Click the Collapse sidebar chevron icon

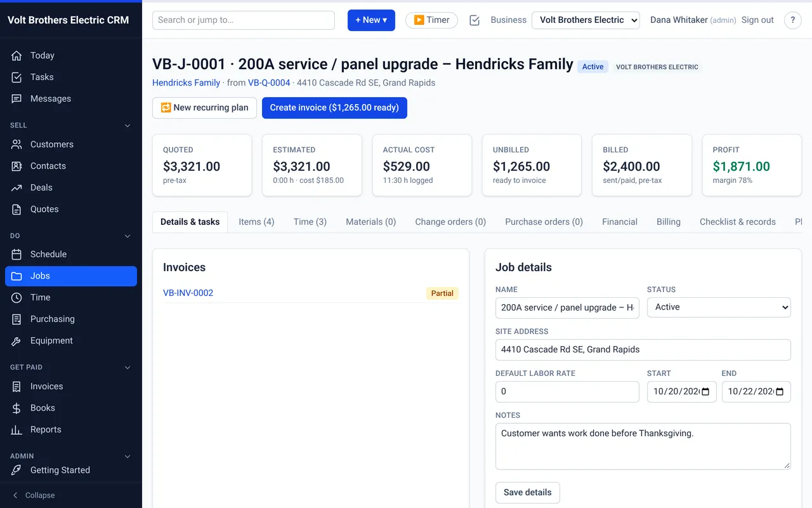tap(15, 495)
